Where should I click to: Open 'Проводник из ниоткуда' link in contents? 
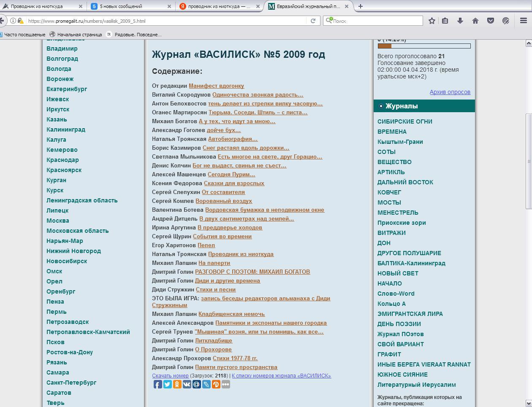point(241,254)
